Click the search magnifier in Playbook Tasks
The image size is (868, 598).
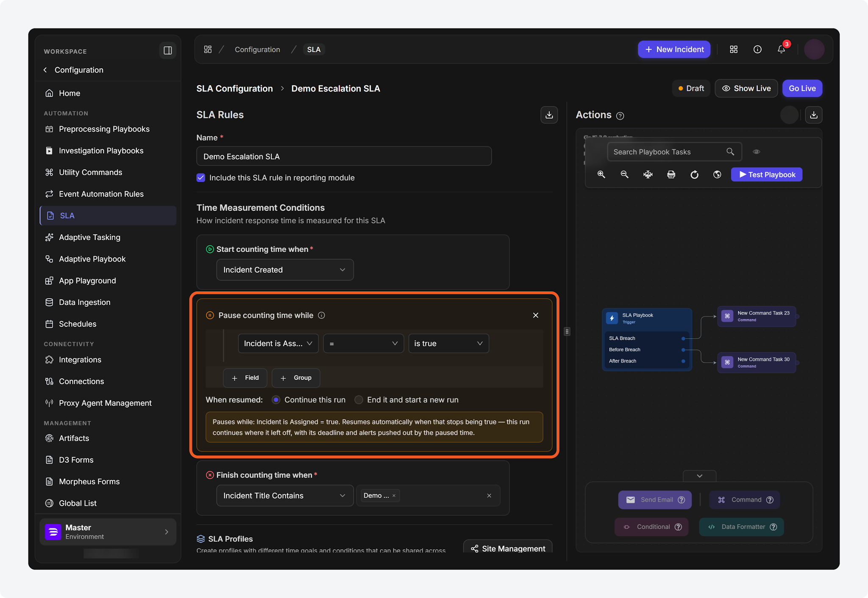coord(730,151)
